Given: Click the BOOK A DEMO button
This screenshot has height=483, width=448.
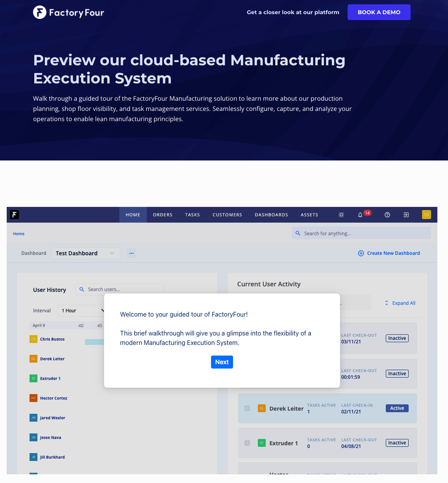Looking at the screenshot, I should [379, 12].
